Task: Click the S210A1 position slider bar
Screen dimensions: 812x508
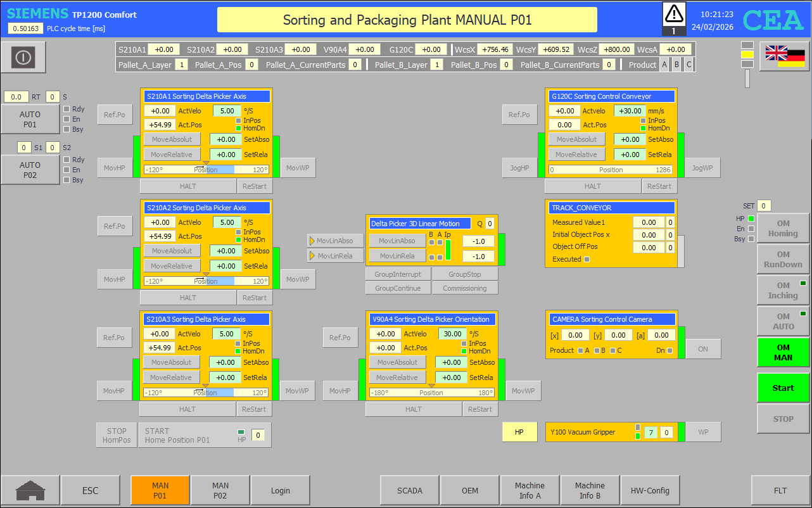Action: click(206, 170)
